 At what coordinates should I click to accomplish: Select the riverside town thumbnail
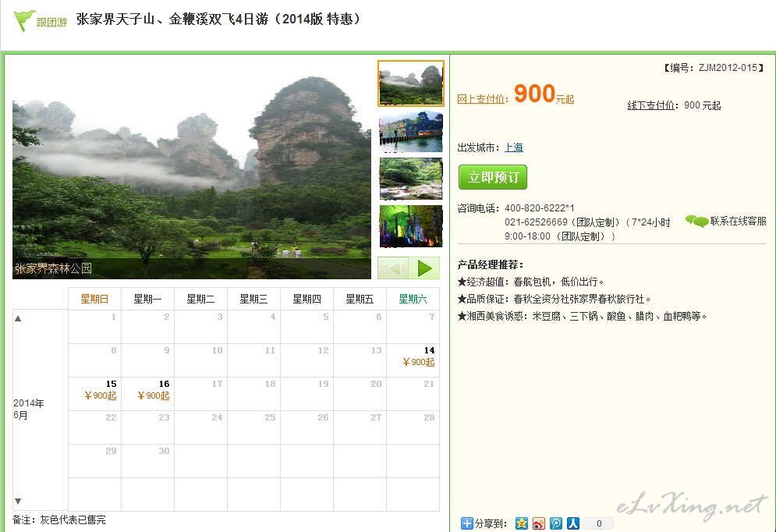[x=411, y=132]
